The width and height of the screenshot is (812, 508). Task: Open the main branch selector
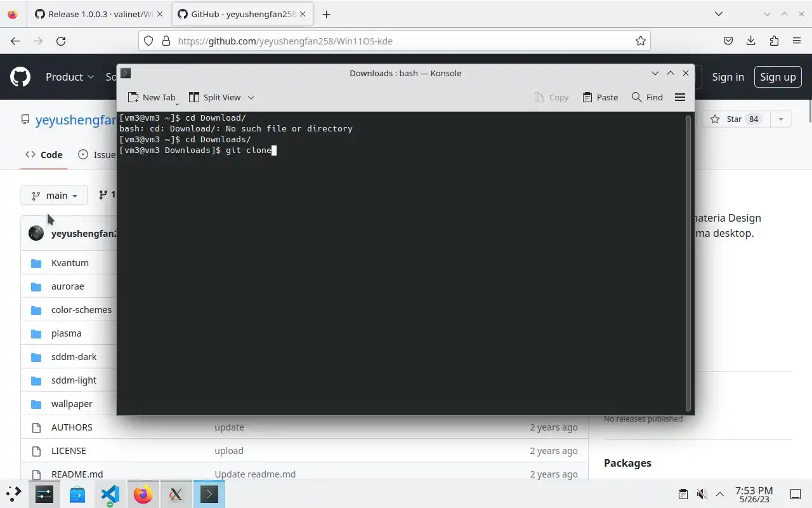(x=54, y=196)
